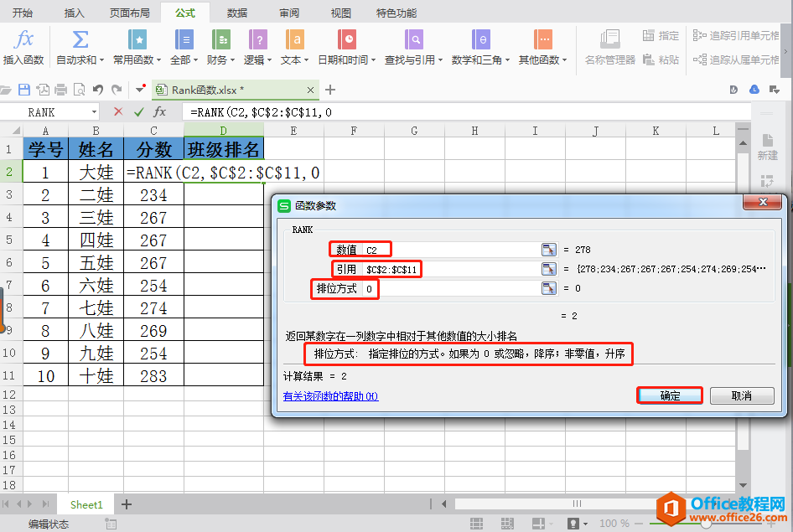Click the Insert Function fx icon

pos(23,39)
